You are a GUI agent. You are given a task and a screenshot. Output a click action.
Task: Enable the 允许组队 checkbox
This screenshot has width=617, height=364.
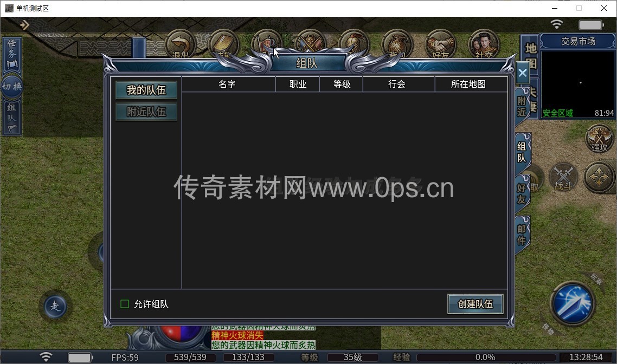coord(125,304)
